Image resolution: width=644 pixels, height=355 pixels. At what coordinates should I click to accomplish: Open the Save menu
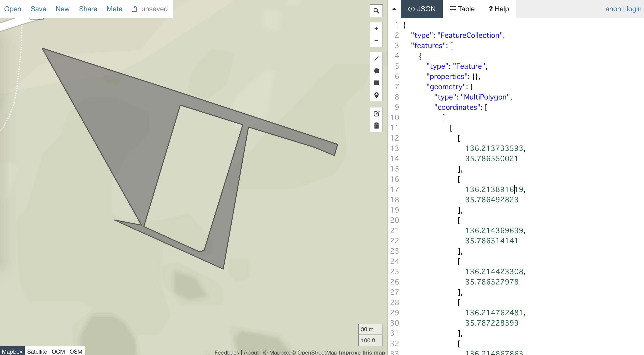pos(38,9)
